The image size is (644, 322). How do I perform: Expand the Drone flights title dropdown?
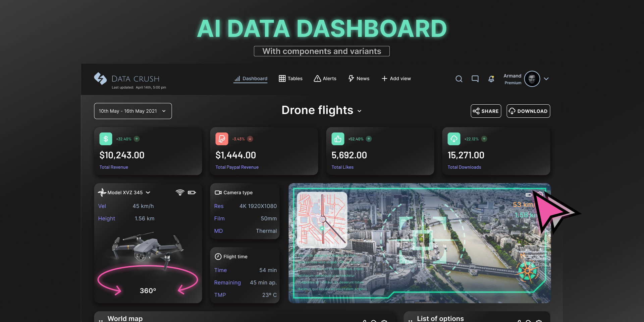tap(360, 111)
